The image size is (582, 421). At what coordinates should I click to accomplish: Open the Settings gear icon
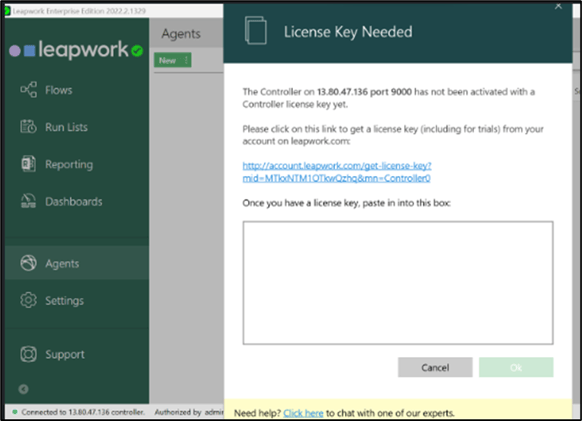point(29,300)
